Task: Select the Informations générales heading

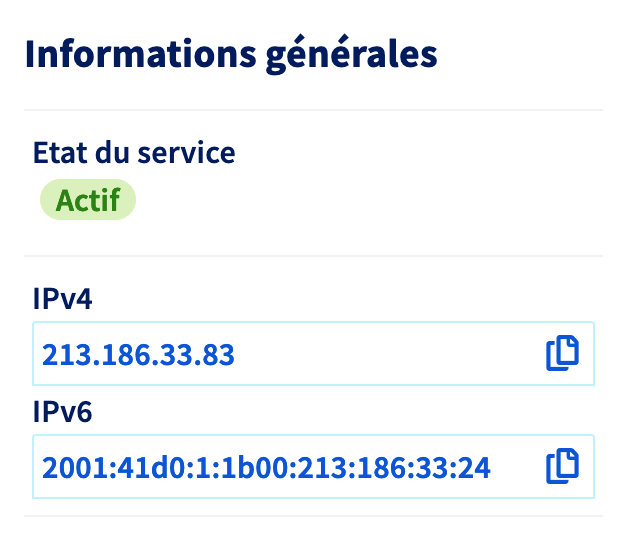Action: pos(231,55)
